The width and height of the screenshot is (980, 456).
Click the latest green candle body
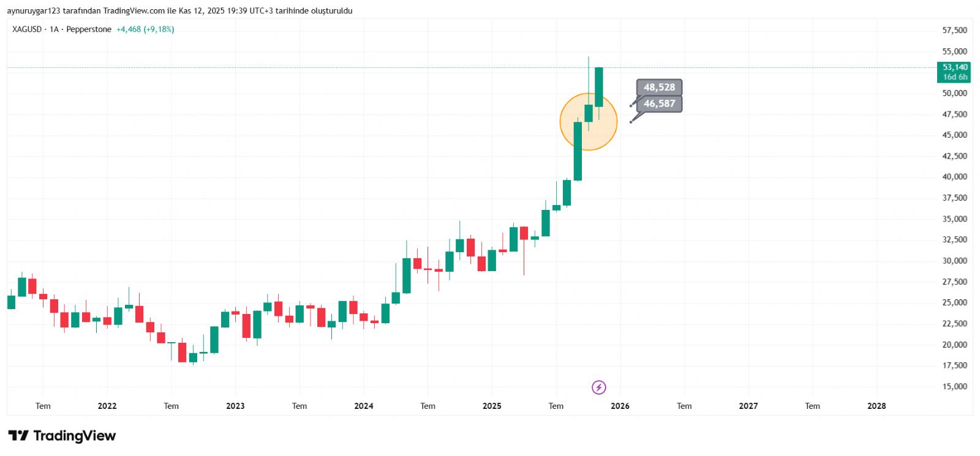point(599,87)
